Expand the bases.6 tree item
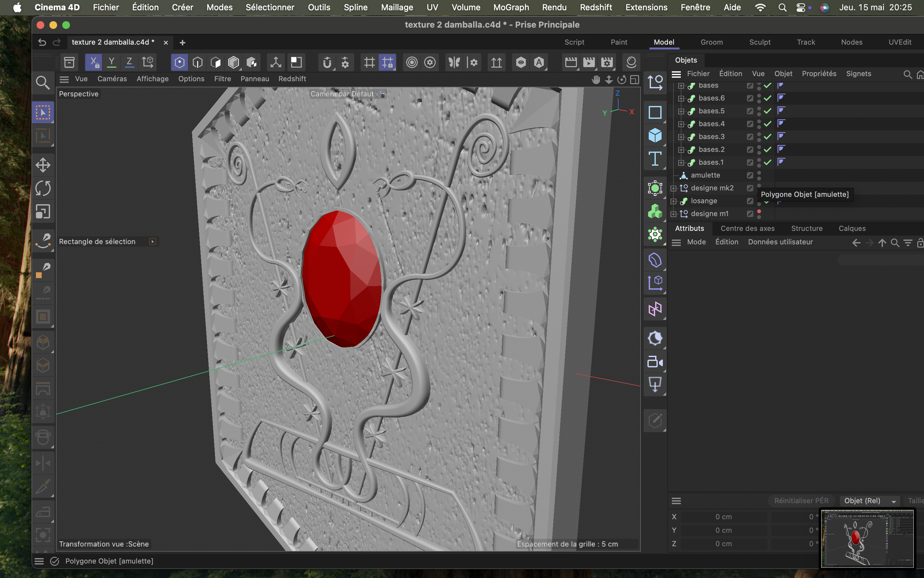This screenshot has width=924, height=578. pos(681,98)
